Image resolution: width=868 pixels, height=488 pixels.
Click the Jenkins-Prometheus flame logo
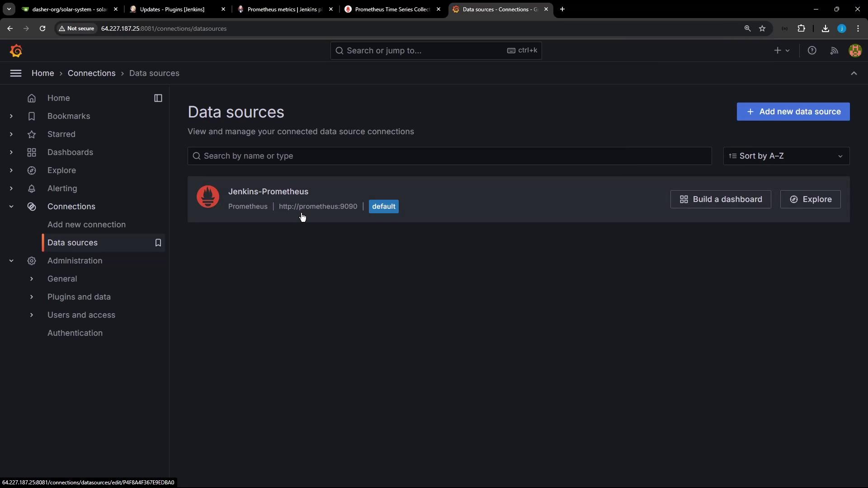[208, 197]
